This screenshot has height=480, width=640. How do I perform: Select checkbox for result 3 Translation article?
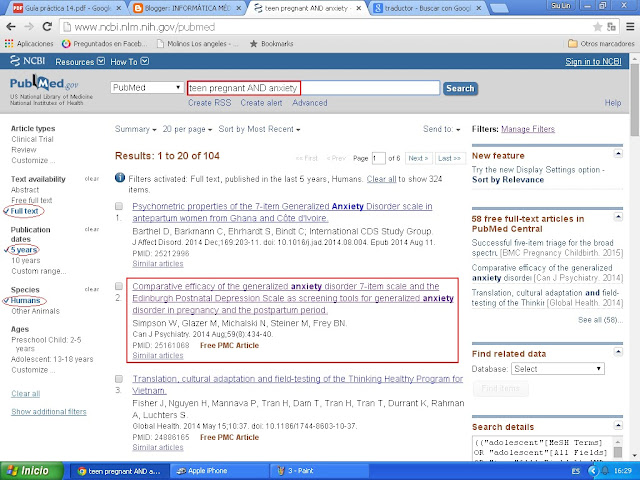[x=119, y=378]
